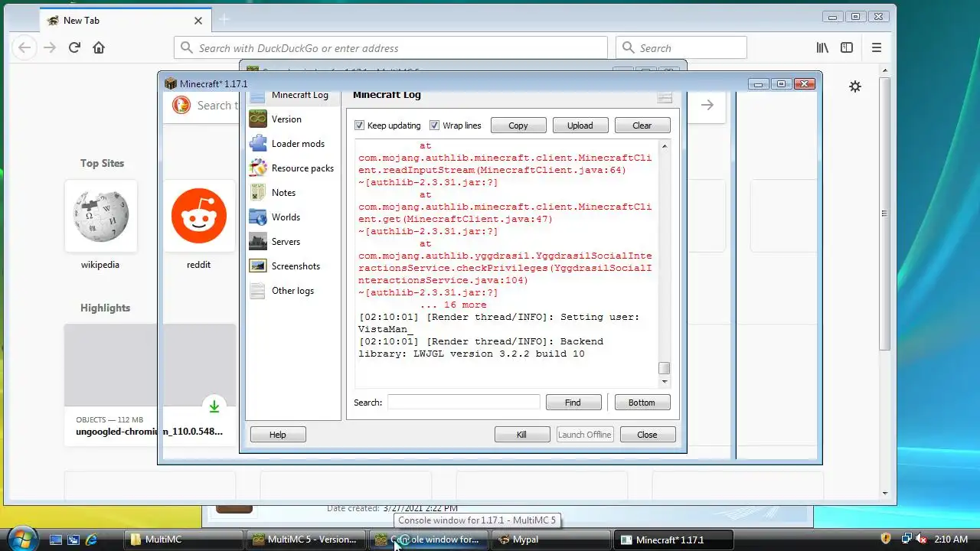Click the Windows Start orb

point(22,538)
